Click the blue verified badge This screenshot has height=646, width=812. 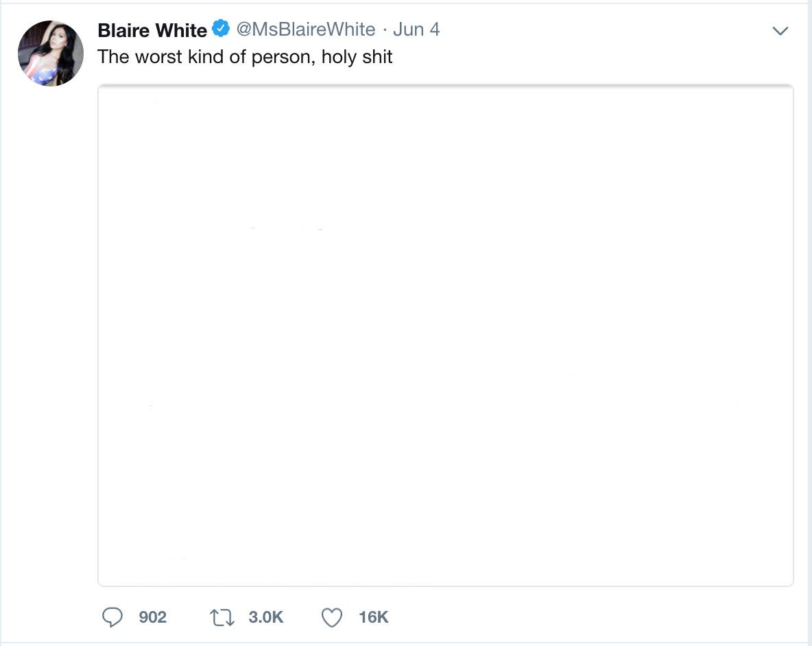(221, 29)
